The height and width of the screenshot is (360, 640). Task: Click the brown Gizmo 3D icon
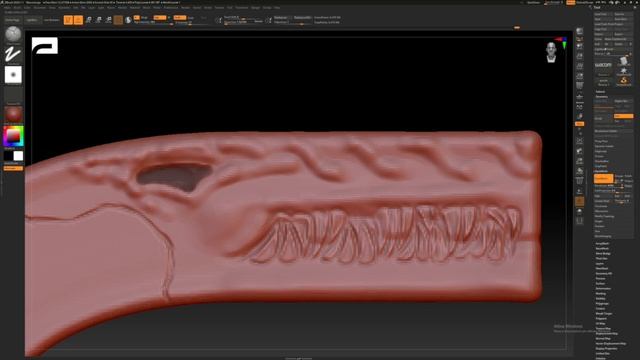(118, 20)
